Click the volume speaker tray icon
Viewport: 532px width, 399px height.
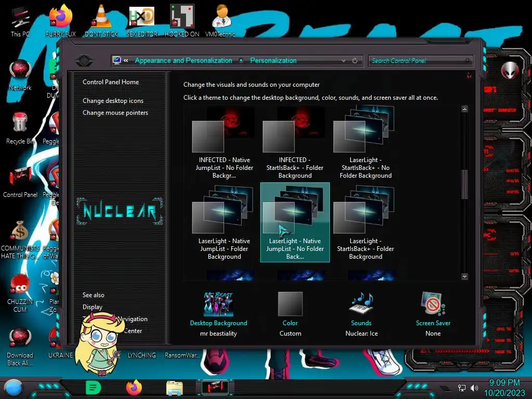click(x=474, y=388)
